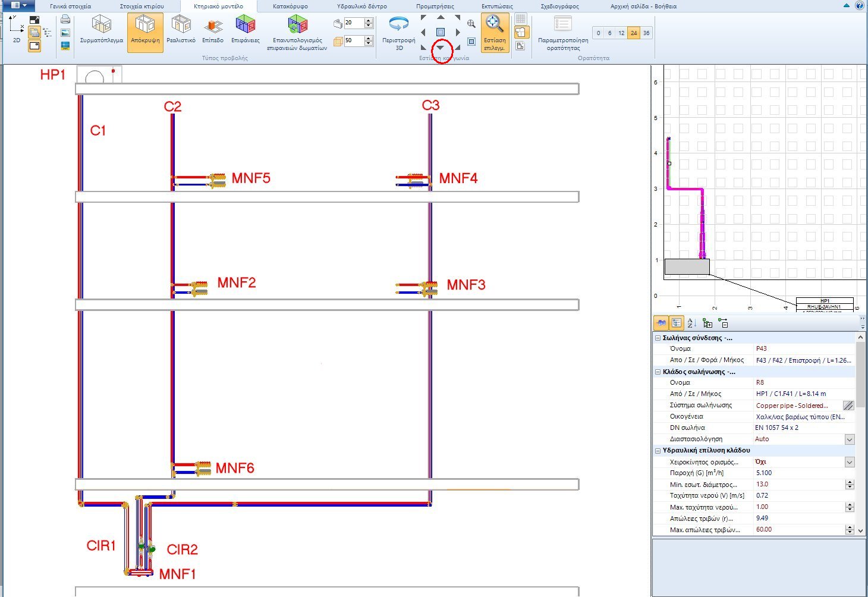Select the Εκτύπωση (print) icon

[65, 19]
